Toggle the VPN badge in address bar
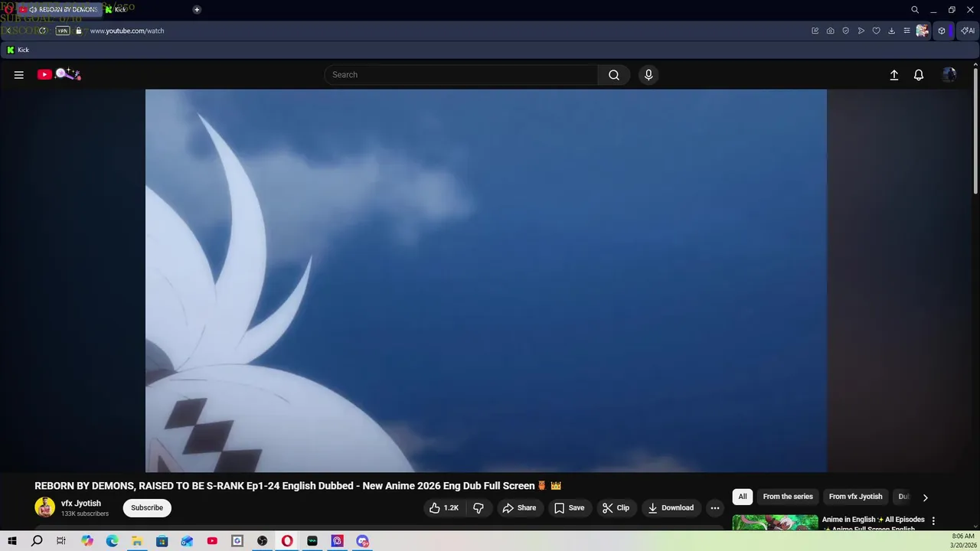The height and width of the screenshot is (551, 980). [63, 31]
